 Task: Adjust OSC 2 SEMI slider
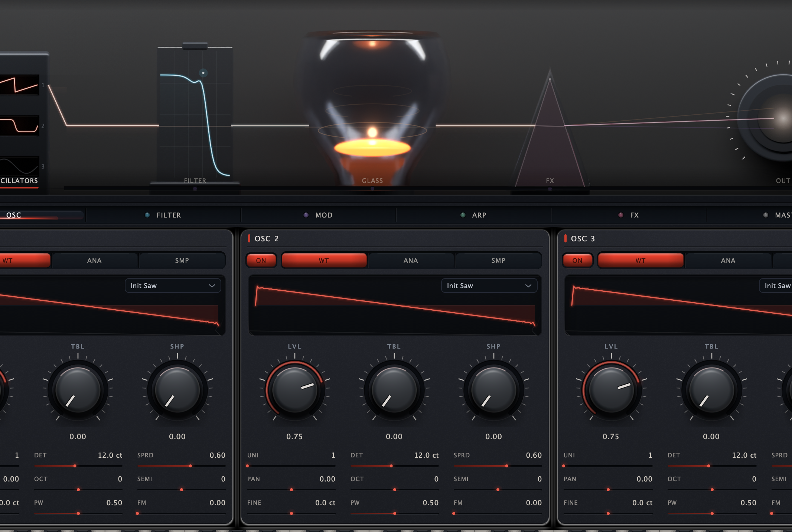pyautogui.click(x=498, y=489)
